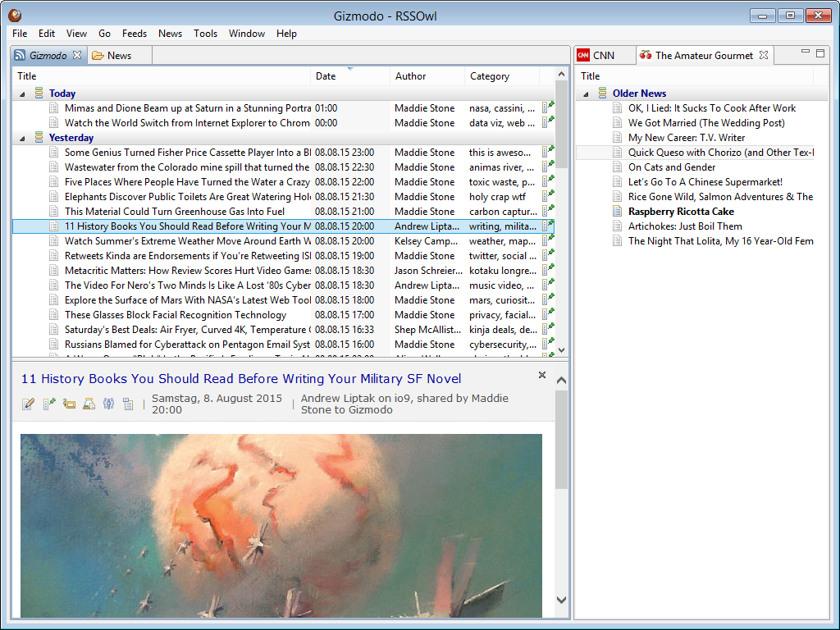Maximize the Amateur Gourmet panel

[x=819, y=53]
